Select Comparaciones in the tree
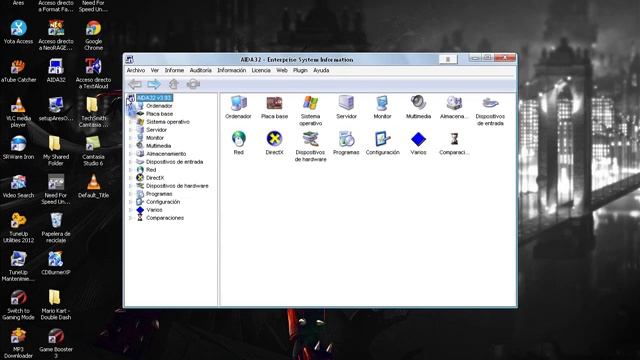The height and width of the screenshot is (360, 640). click(x=165, y=218)
